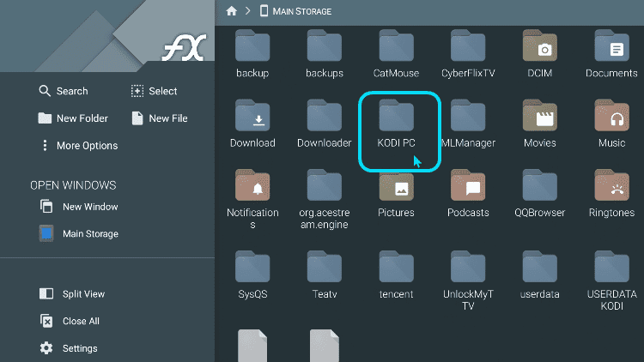The height and width of the screenshot is (362, 644).
Task: Open the Movies folder
Action: point(540,124)
